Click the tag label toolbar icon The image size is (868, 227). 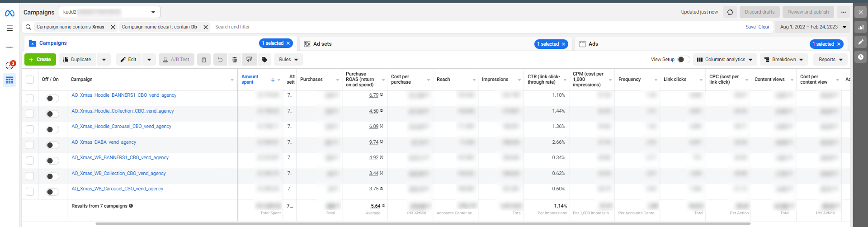264,60
